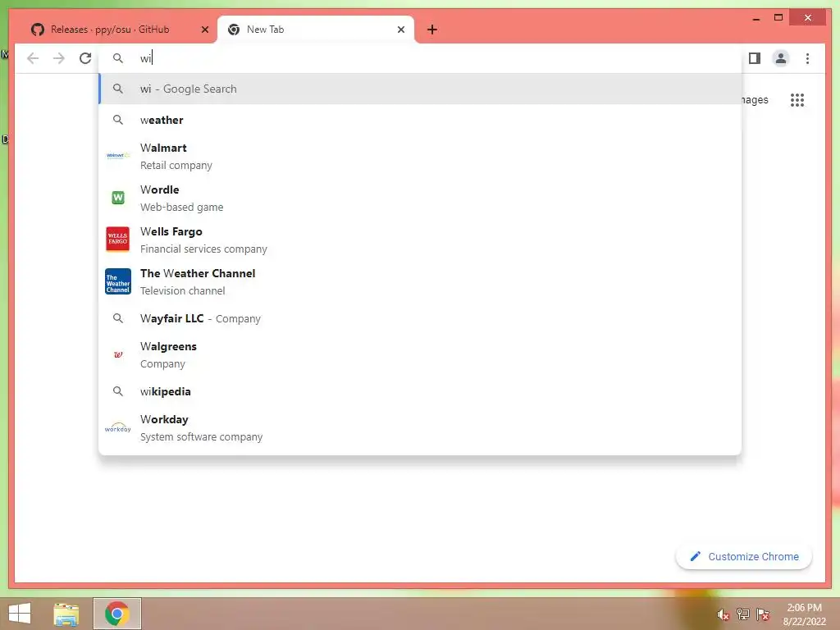Select the New Tab tab
Image resolution: width=840 pixels, height=630 pixels.
point(316,30)
